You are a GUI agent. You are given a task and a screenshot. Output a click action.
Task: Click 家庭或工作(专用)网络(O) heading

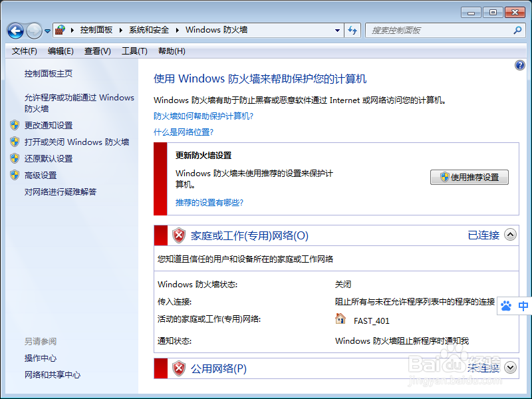coord(249,235)
